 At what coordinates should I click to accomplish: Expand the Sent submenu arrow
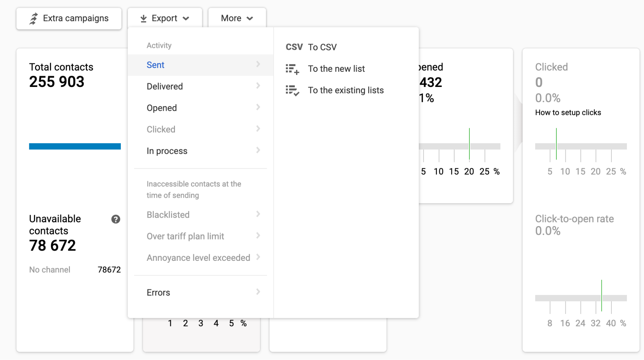pos(258,64)
